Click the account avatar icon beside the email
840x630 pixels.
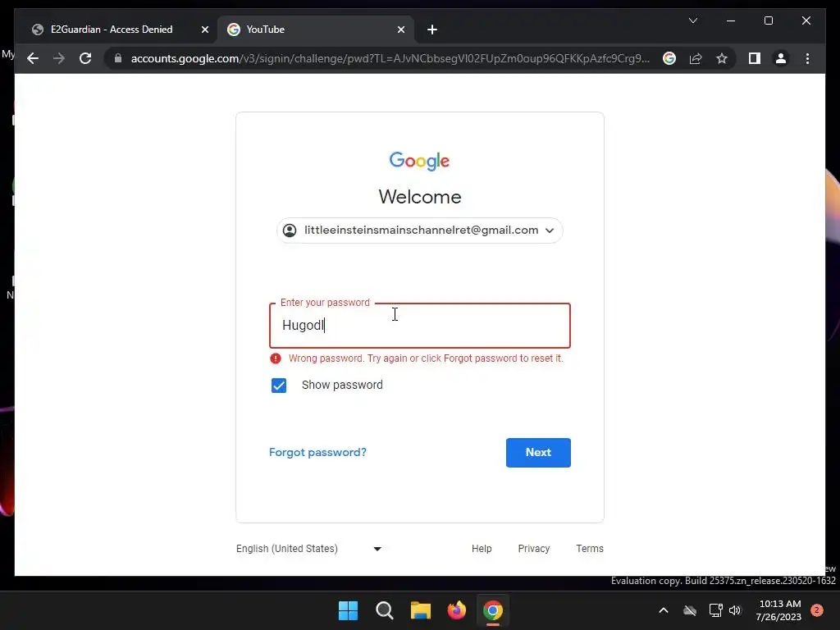click(x=290, y=231)
